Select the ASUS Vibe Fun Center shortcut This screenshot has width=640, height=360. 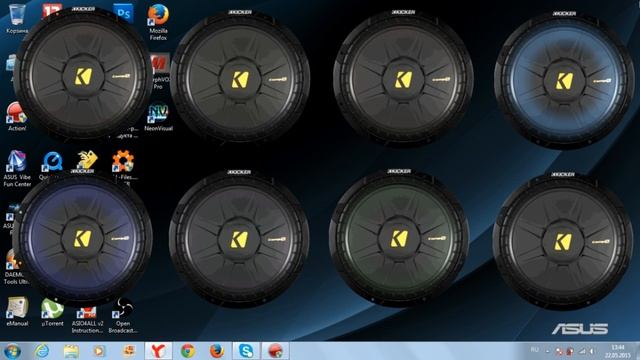tap(17, 169)
